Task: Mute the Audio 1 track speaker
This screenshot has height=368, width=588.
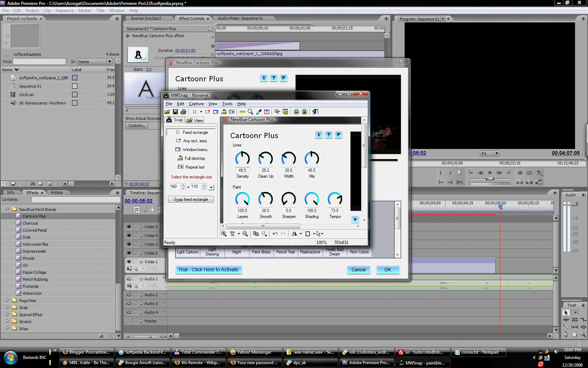Action: pos(129,279)
